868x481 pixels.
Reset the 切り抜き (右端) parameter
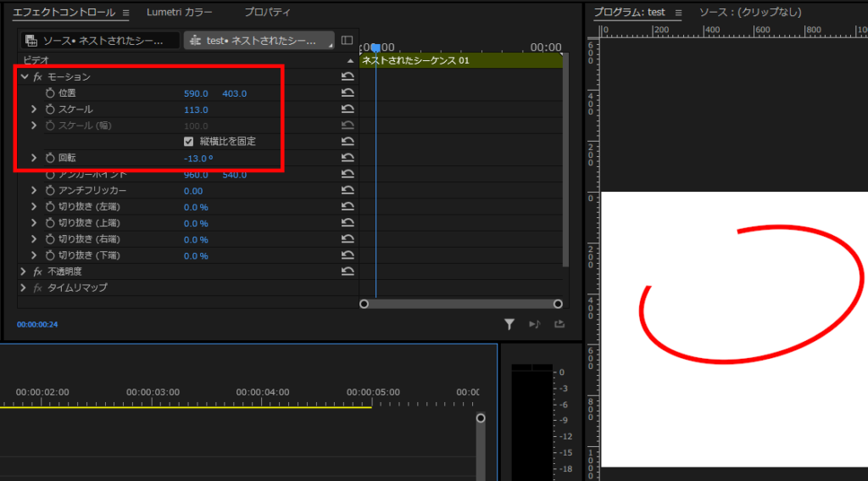348,239
